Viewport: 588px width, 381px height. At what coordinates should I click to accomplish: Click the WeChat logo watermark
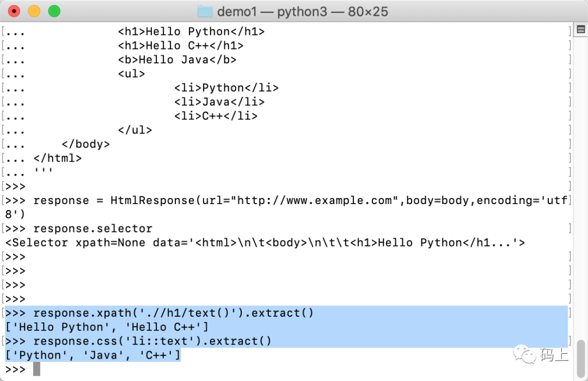tap(524, 354)
